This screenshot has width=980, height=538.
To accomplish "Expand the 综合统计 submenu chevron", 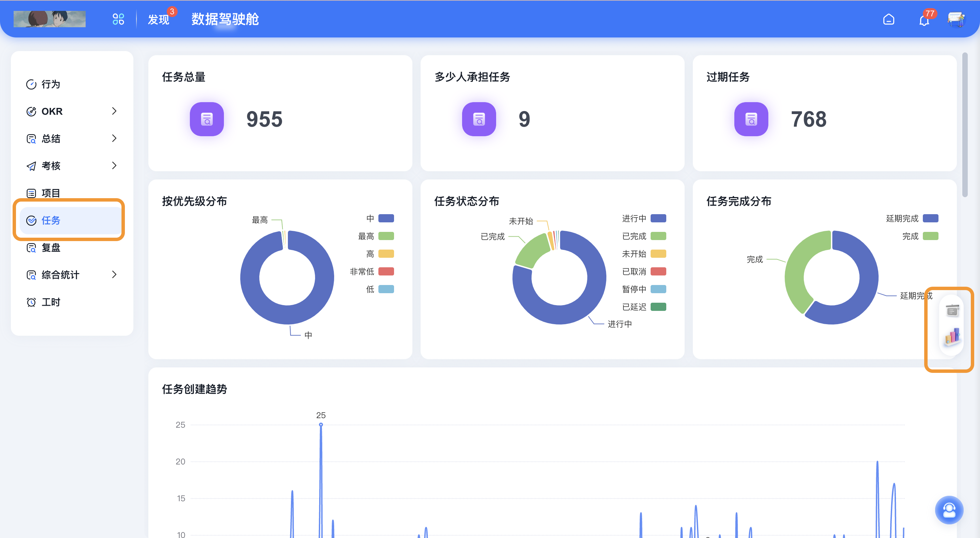I will [114, 274].
